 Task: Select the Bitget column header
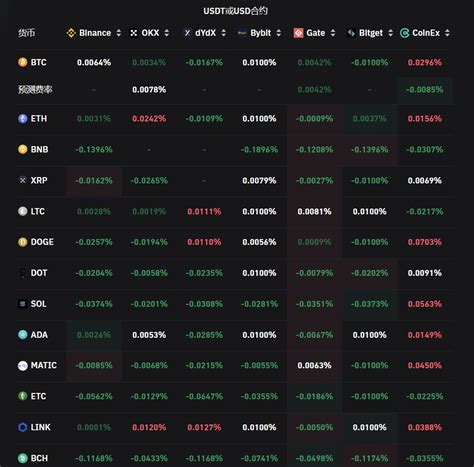[370, 33]
